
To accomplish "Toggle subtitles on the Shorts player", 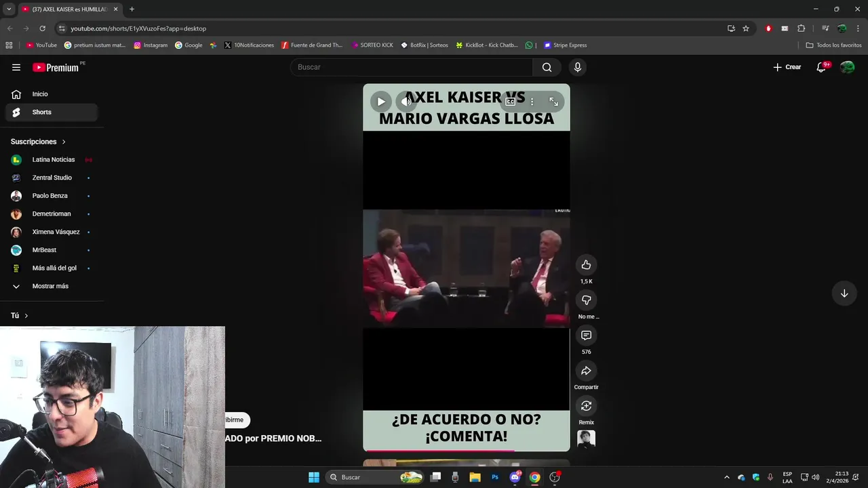I will pos(511,102).
